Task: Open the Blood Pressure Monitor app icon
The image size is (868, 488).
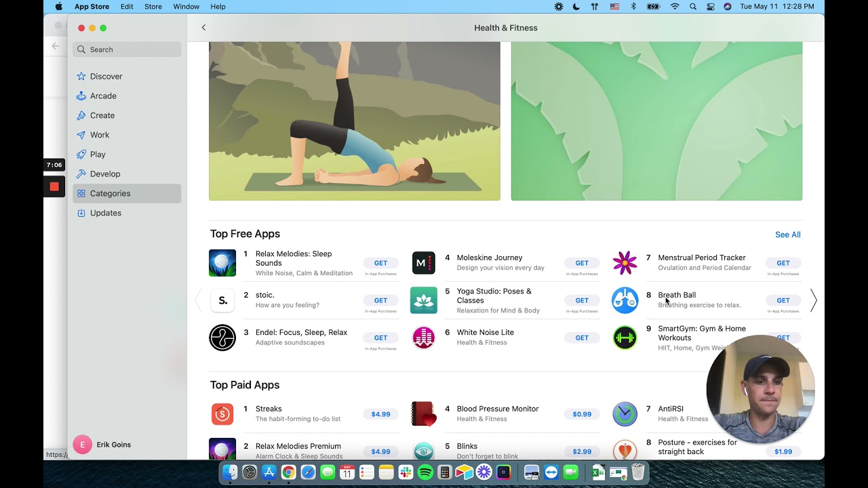Action: point(424,414)
